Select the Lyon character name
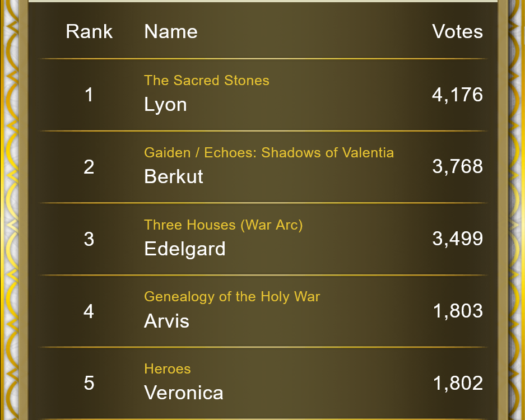 point(165,105)
